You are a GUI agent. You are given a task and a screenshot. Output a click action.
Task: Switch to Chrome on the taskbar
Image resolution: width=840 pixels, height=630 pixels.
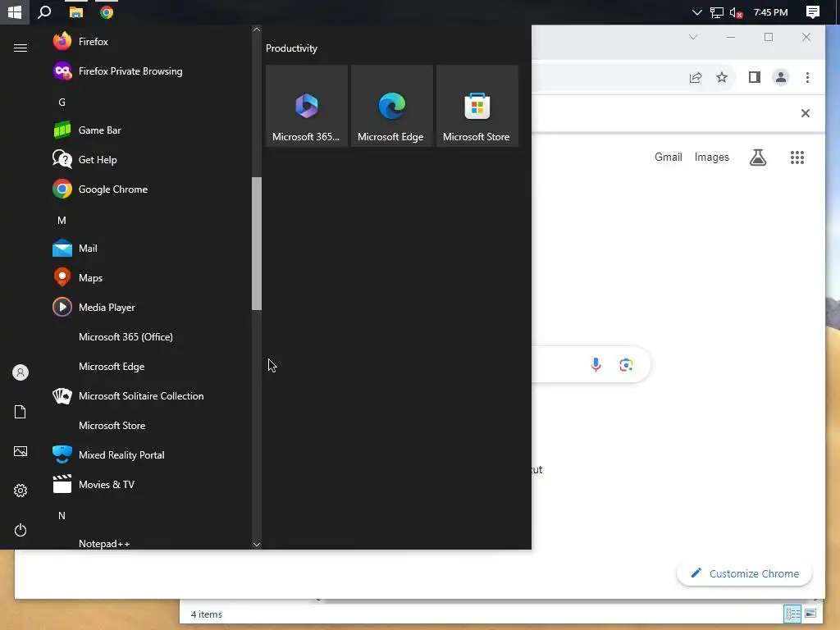click(107, 11)
